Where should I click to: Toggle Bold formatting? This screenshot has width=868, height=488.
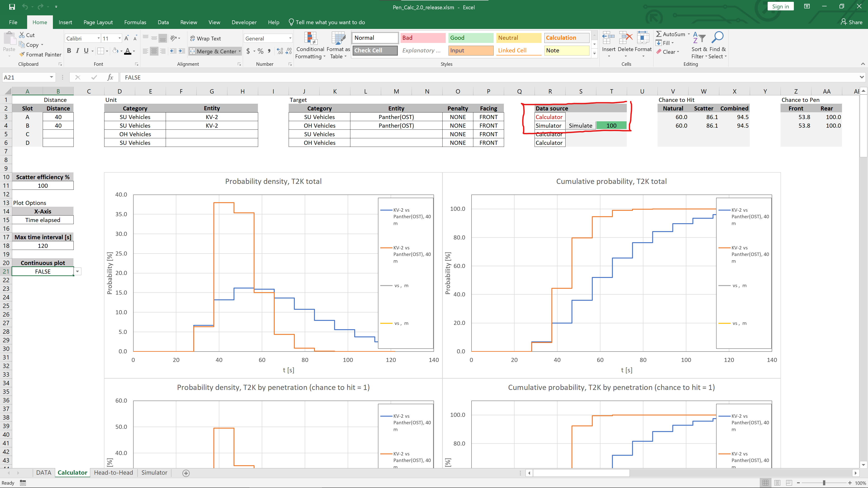[69, 51]
